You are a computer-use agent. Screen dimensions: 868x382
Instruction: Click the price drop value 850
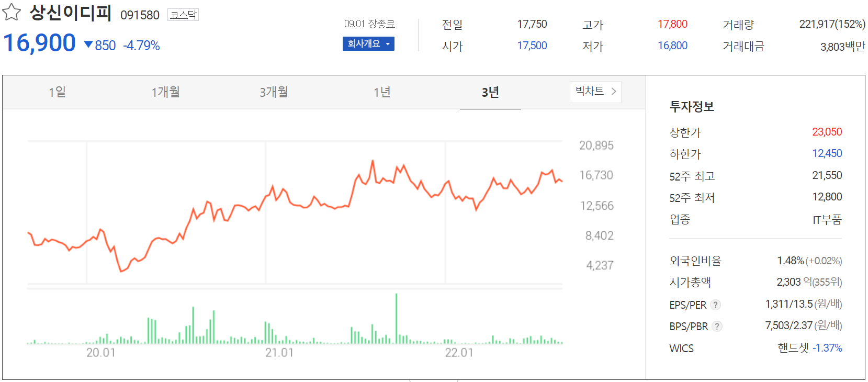pyautogui.click(x=105, y=46)
